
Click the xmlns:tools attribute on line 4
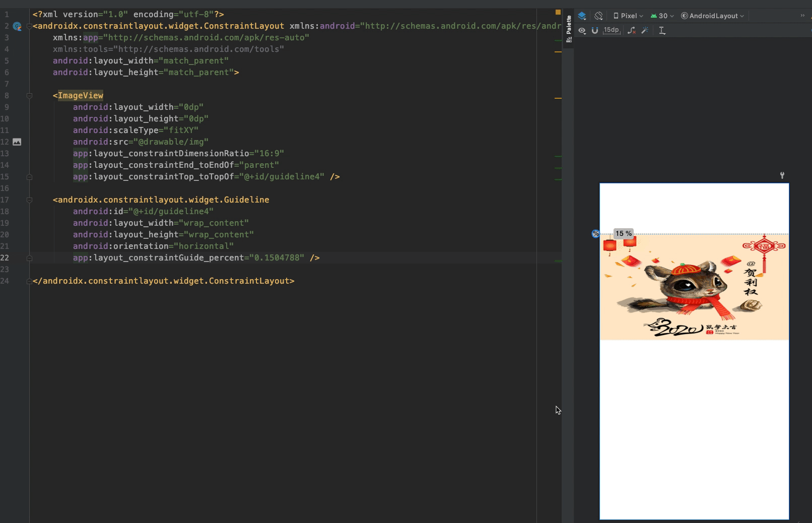168,49
